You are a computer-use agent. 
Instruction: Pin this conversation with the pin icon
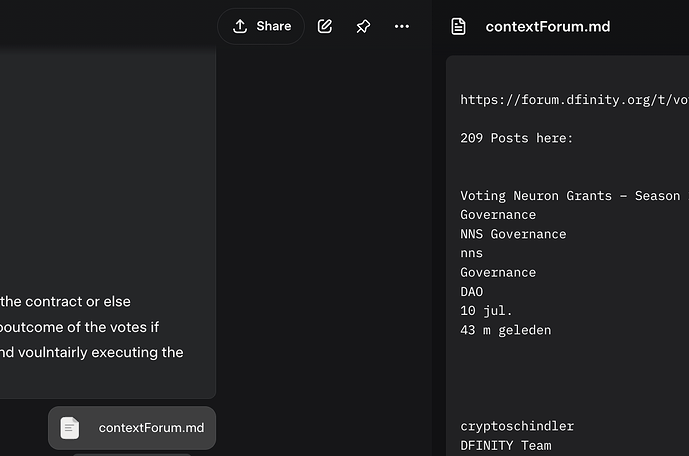tap(363, 26)
